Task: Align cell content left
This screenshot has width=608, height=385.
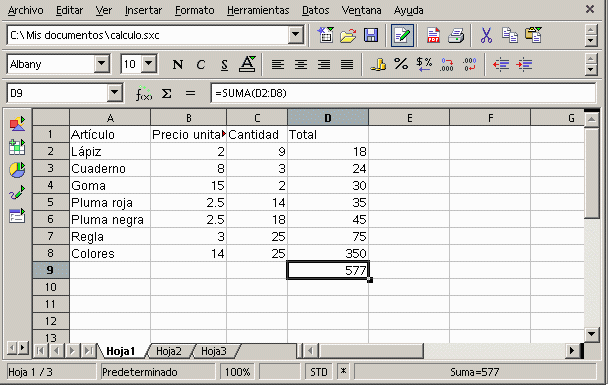Action: 277,64
